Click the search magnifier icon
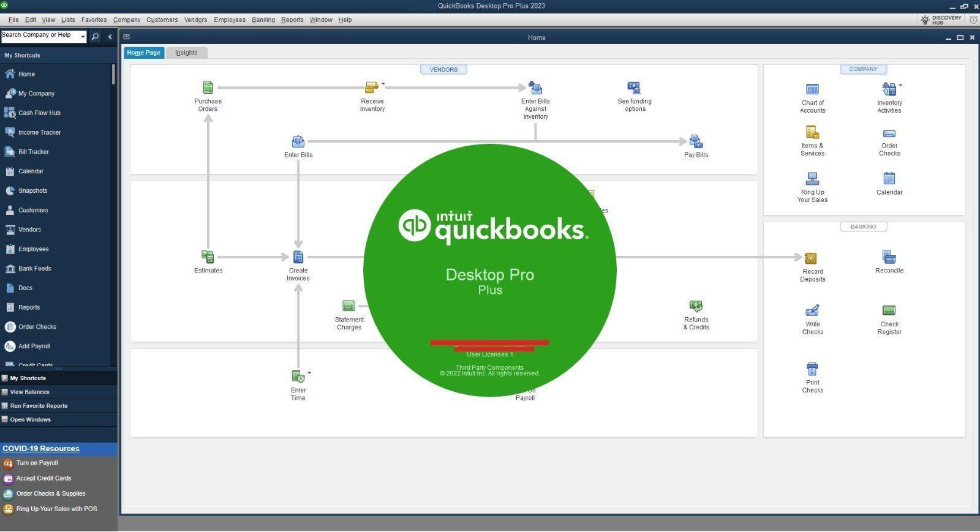This screenshot has height=532, width=980. point(95,37)
